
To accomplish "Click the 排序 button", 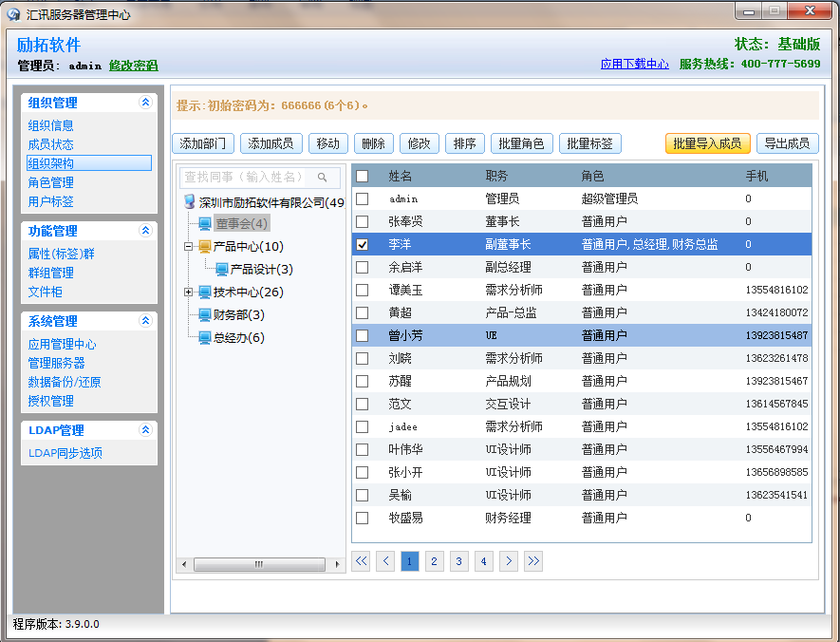I will click(x=464, y=143).
